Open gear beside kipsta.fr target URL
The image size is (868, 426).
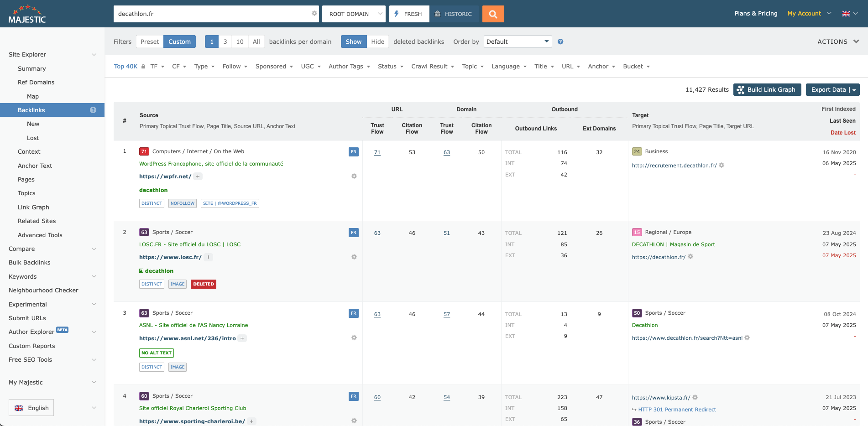[x=695, y=397]
